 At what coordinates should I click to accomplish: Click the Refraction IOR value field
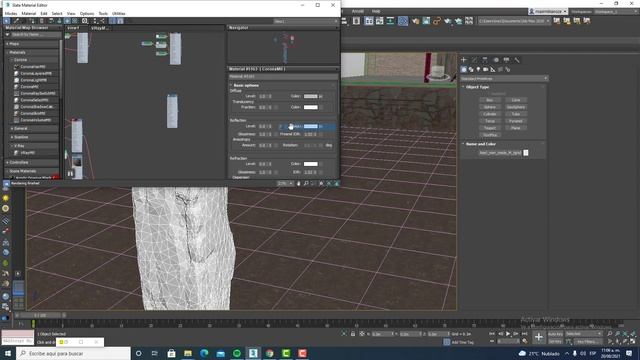tap(310, 172)
